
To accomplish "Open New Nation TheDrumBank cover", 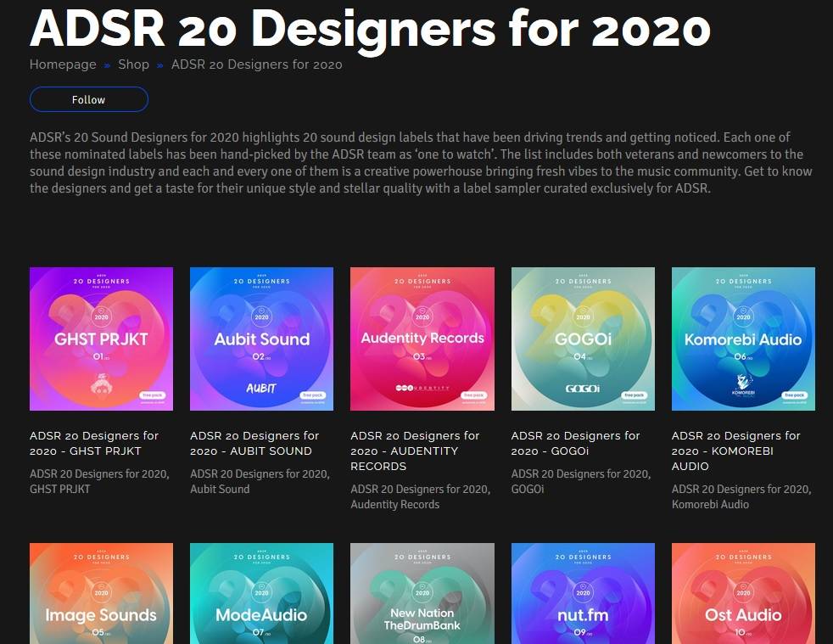I will coord(422,593).
